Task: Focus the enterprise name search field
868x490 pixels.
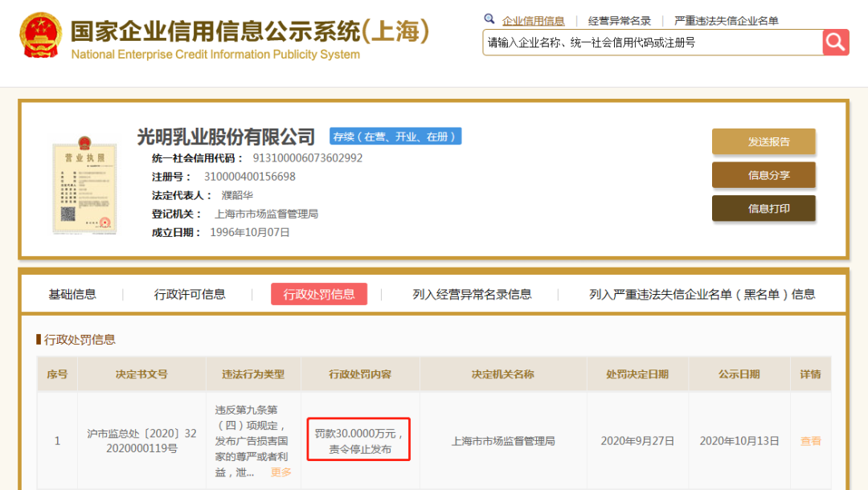Action: pyautogui.click(x=653, y=43)
